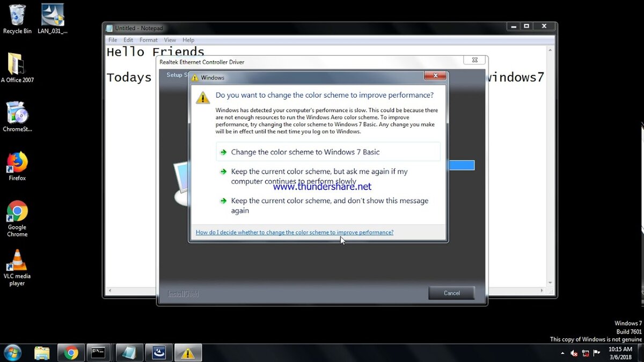Open Notepad's Help menu
Image resolution: width=644 pixels, height=362 pixels.
(x=188, y=40)
